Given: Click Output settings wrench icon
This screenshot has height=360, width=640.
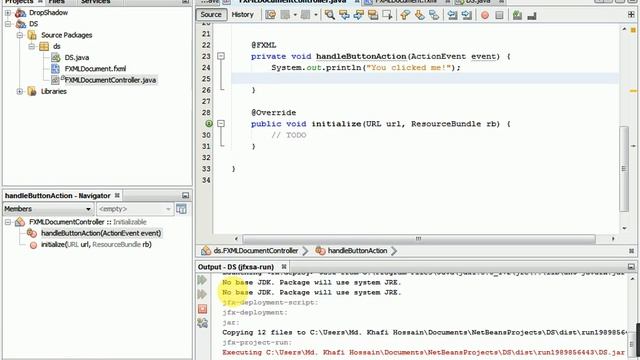Looking at the screenshot, I should [x=202, y=323].
